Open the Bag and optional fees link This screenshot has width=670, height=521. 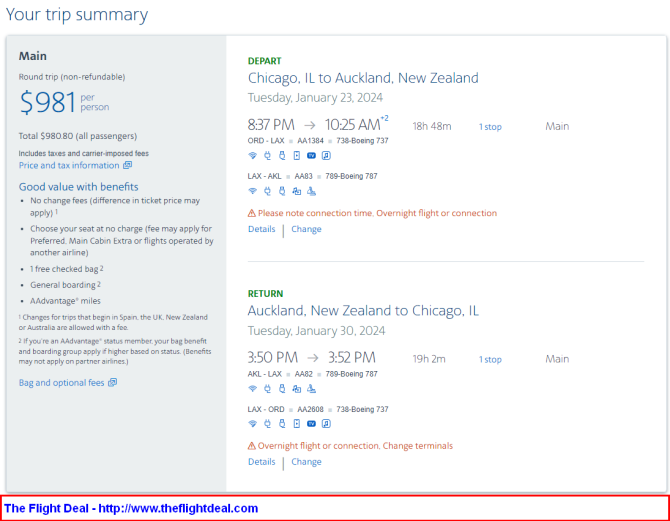(x=62, y=383)
